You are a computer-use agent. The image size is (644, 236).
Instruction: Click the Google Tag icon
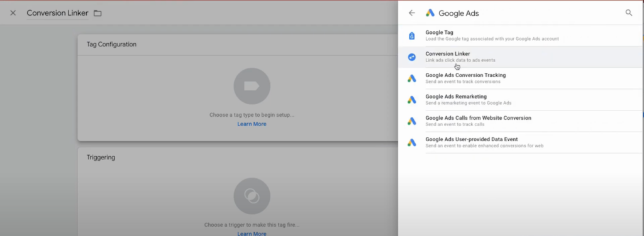pyautogui.click(x=411, y=36)
